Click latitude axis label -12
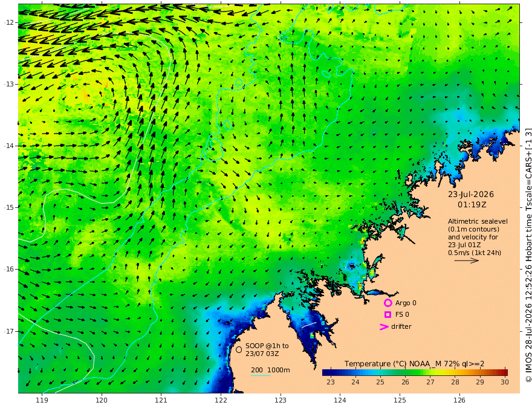The width and height of the screenshot is (532, 411). pyautogui.click(x=9, y=22)
